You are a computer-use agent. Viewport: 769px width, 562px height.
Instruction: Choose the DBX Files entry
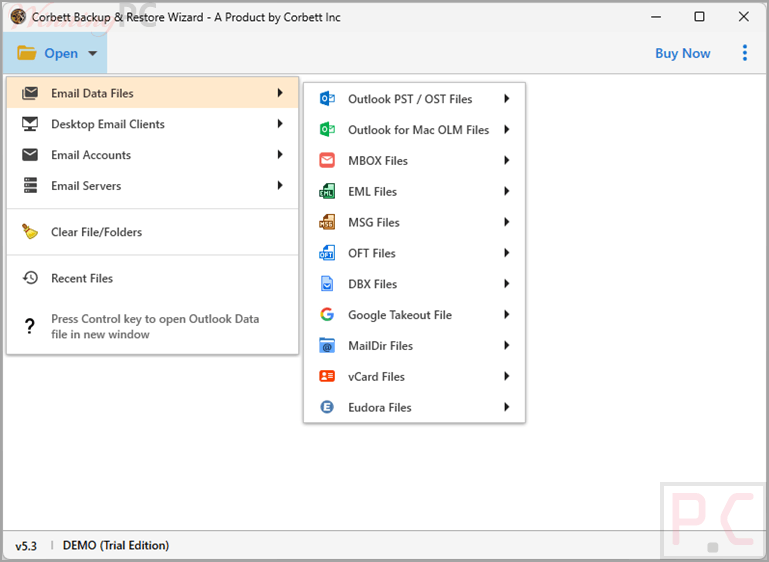[x=414, y=284]
